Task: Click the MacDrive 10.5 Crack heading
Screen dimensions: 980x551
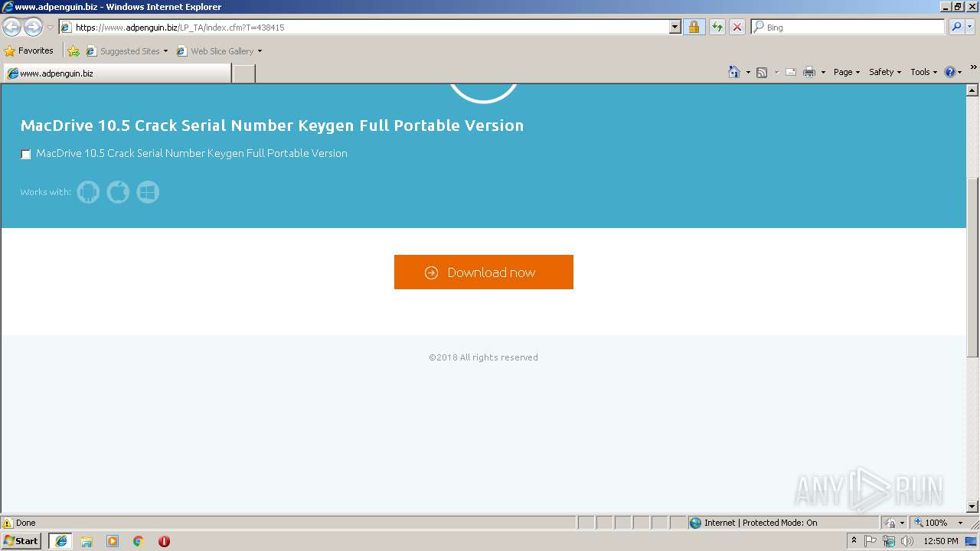Action: pos(272,126)
